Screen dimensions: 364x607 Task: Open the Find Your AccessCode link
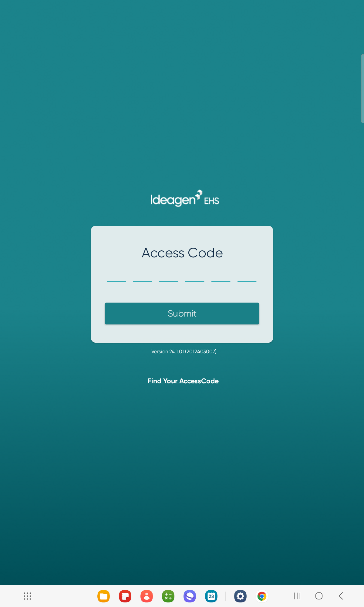point(183,381)
